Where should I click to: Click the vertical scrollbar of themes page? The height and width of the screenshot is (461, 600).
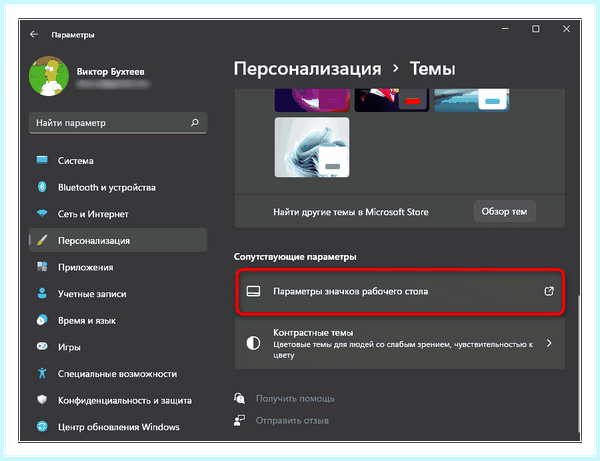click(x=579, y=362)
